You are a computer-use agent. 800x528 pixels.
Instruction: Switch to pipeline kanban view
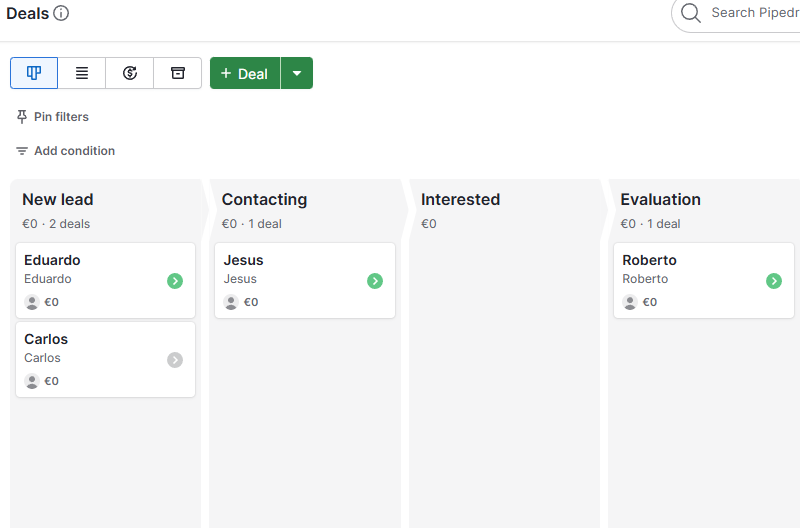click(34, 73)
